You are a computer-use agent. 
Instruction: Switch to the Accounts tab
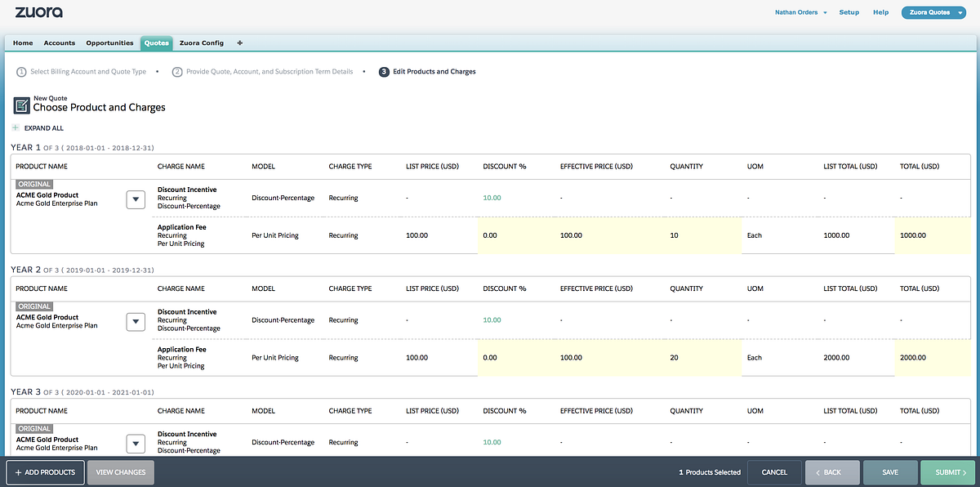point(60,43)
